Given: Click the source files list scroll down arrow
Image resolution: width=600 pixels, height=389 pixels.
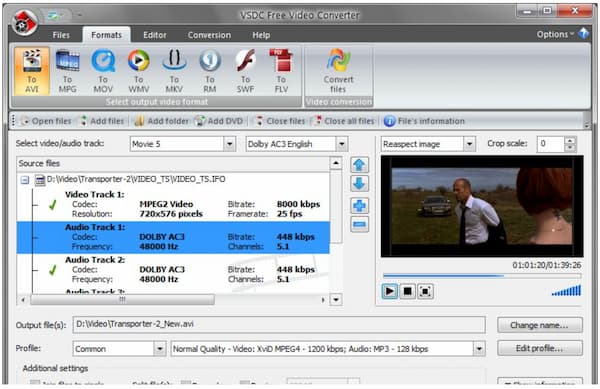Looking at the screenshot, I should tap(336, 299).
